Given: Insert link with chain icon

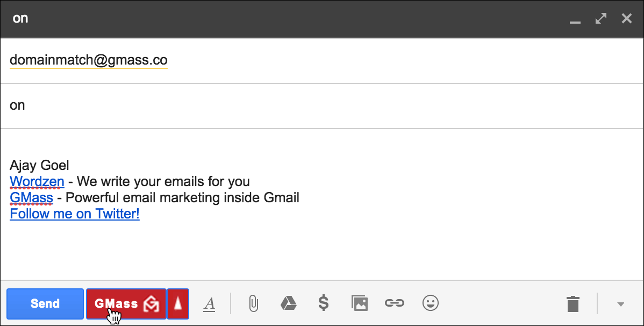Looking at the screenshot, I should 395,303.
